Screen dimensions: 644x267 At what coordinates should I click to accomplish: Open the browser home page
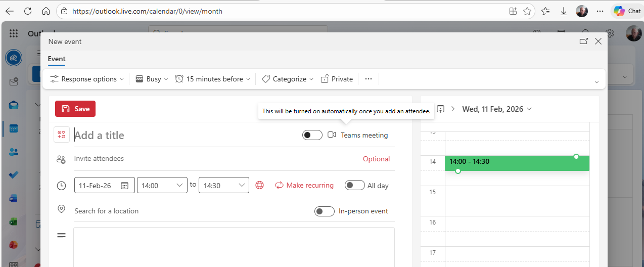(x=46, y=11)
